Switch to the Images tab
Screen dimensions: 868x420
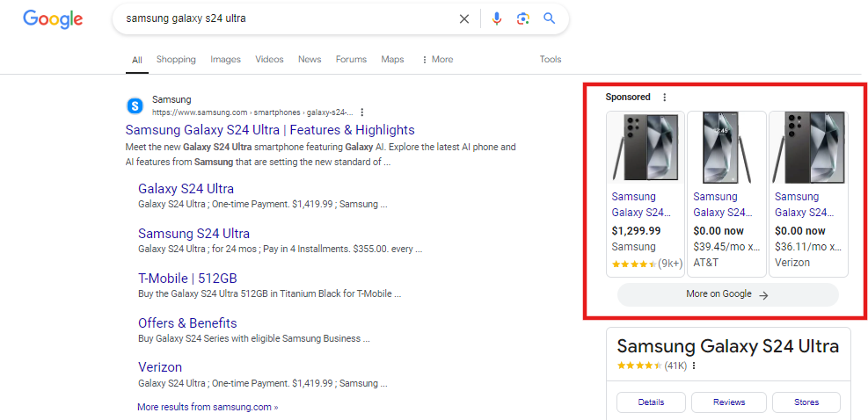pyautogui.click(x=225, y=59)
